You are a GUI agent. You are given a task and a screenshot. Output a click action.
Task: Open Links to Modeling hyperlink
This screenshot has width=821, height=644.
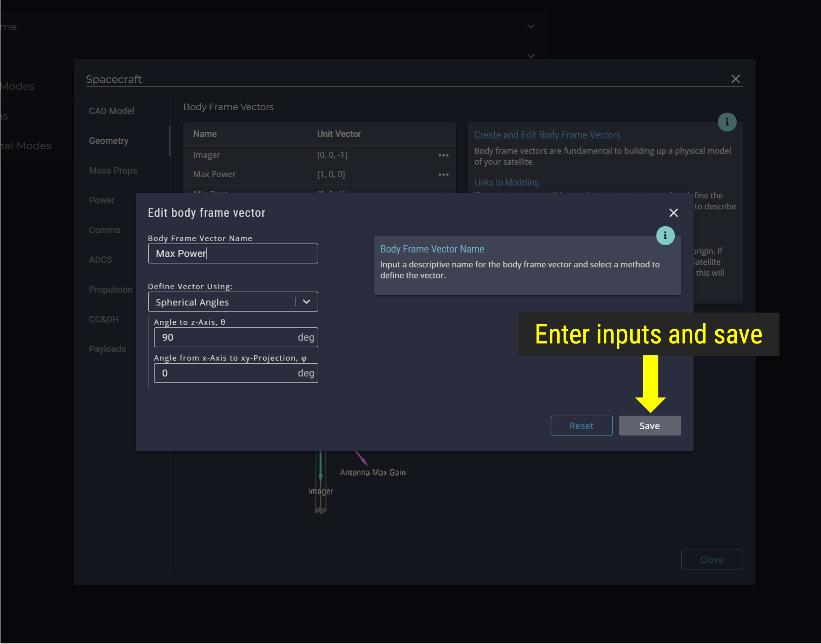pos(506,182)
